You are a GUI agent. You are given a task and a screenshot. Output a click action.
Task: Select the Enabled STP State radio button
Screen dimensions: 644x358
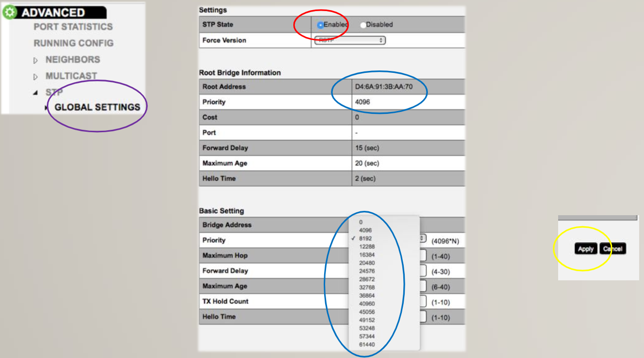pyautogui.click(x=320, y=25)
